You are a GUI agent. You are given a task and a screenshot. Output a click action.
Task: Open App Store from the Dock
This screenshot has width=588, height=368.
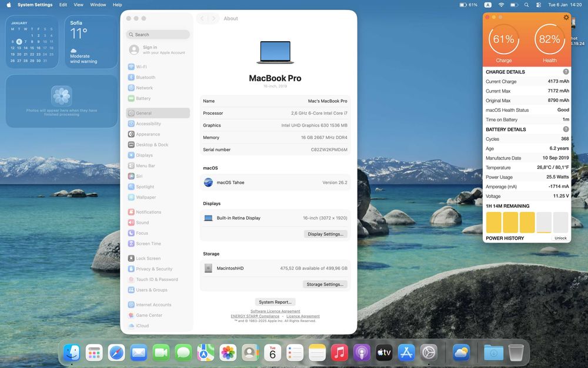[406, 353]
